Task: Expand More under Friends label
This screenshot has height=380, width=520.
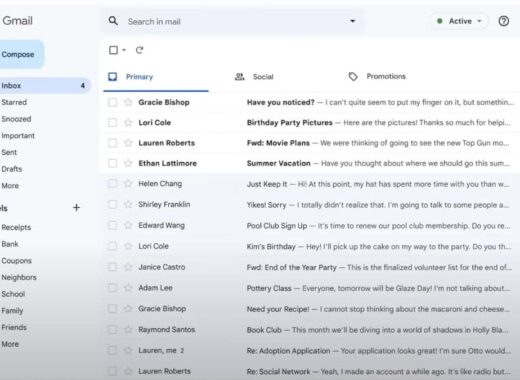Action: tap(10, 344)
